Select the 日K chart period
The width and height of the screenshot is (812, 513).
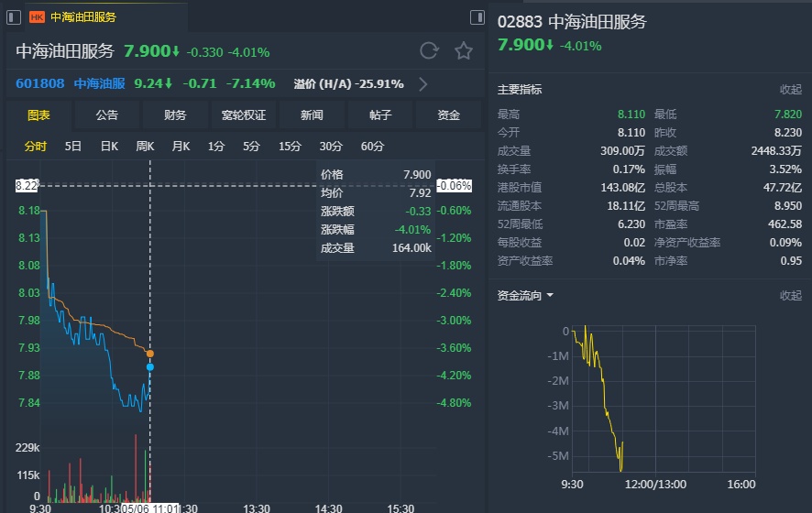109,147
